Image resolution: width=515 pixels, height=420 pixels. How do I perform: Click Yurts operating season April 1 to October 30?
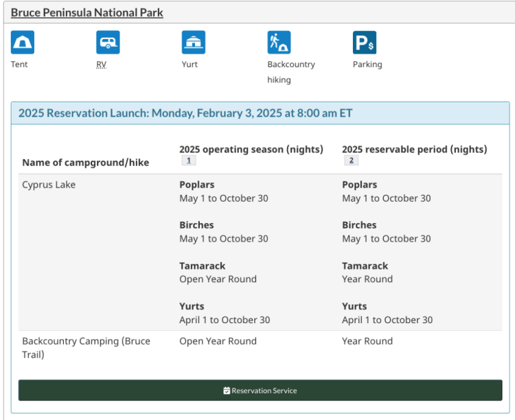tap(225, 320)
